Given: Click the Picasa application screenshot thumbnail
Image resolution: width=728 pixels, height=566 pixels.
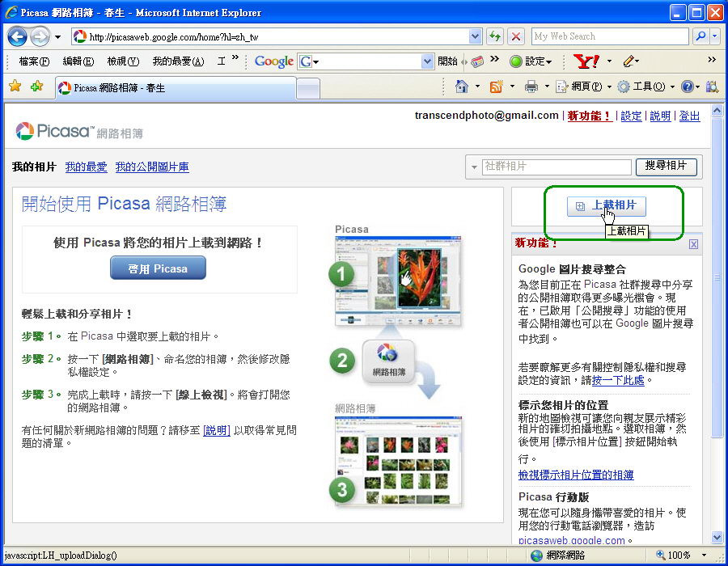Looking at the screenshot, I should 398,281.
